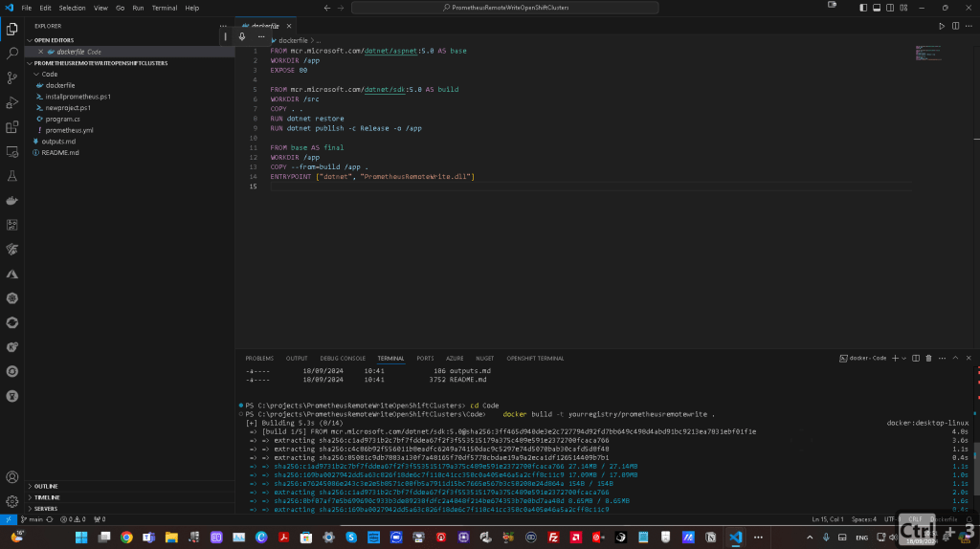Viewport: 980px width, 549px height.
Task: Open installprometheus.ps1 in explorer
Action: (x=78, y=97)
